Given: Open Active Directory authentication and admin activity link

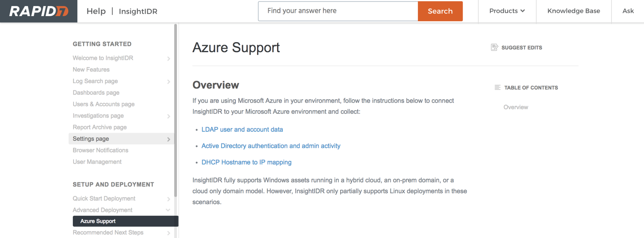Looking at the screenshot, I should pyautogui.click(x=271, y=146).
